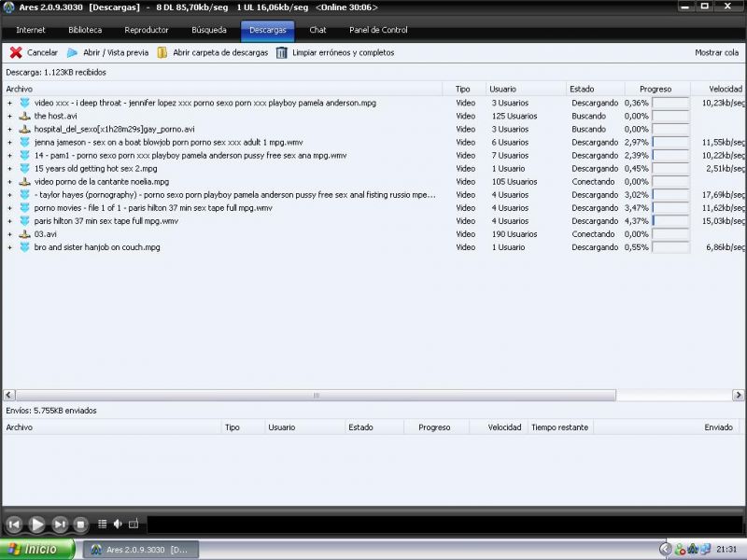Open the Panel de Control tab
The width and height of the screenshot is (747, 560).
coord(378,30)
